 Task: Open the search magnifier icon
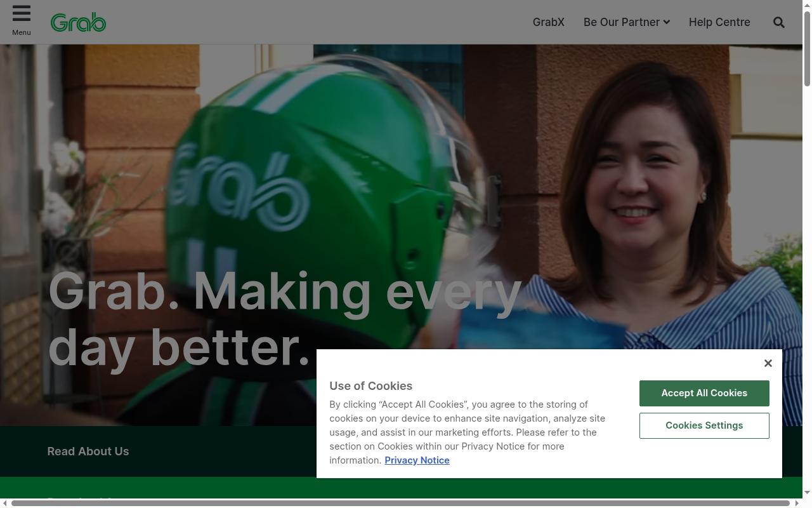point(779,22)
